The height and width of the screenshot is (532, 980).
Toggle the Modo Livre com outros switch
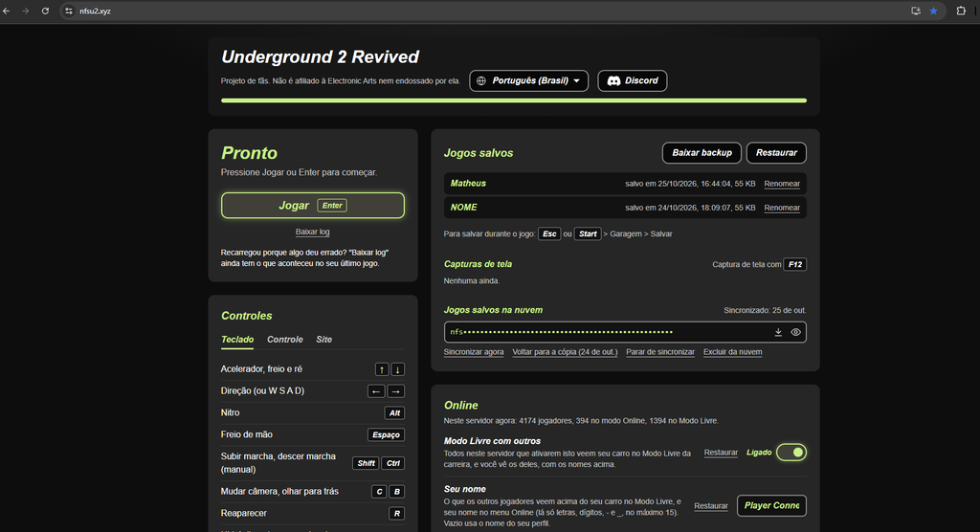(791, 452)
